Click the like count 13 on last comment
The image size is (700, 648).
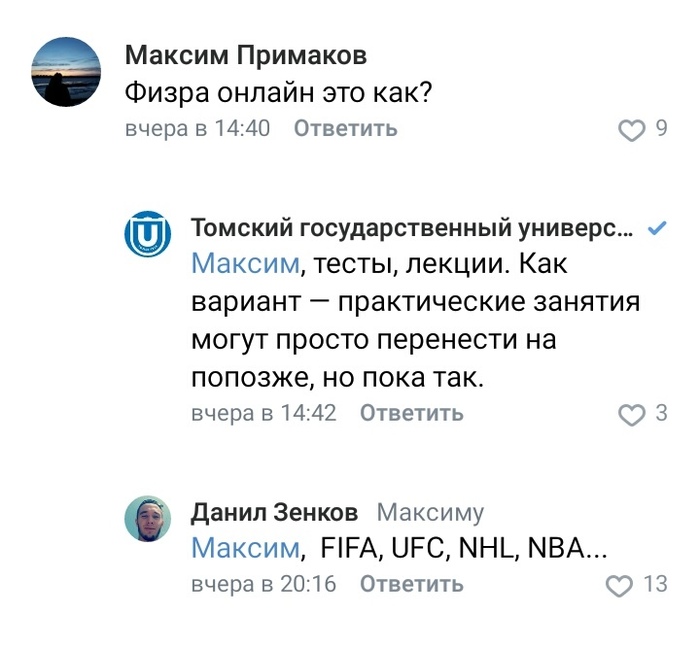pos(655,584)
